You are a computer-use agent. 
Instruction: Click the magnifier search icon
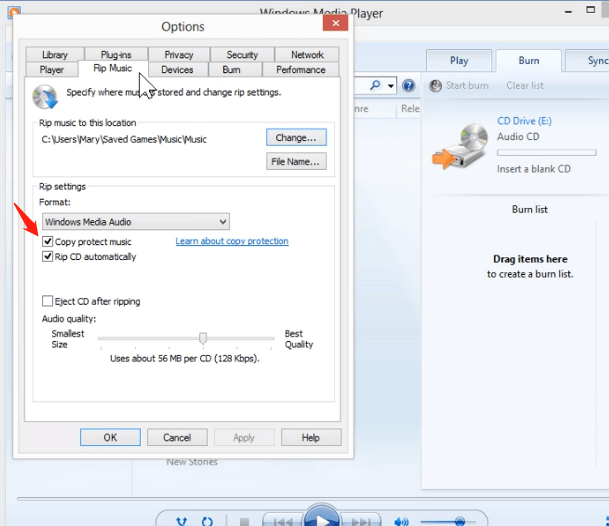(375, 85)
